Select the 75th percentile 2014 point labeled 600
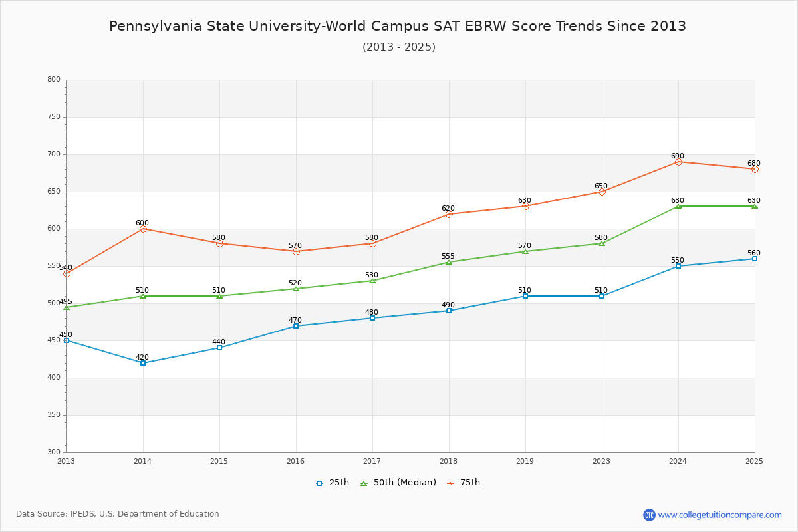 point(143,229)
